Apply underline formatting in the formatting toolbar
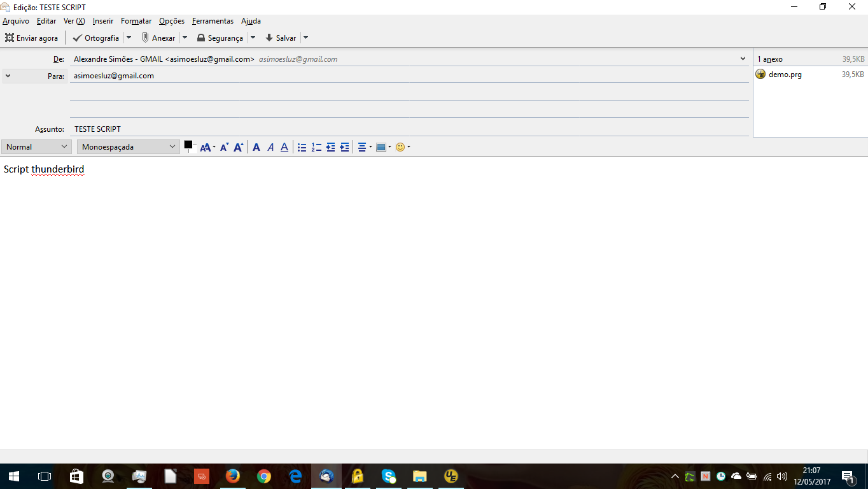The height and width of the screenshot is (489, 868). click(284, 147)
